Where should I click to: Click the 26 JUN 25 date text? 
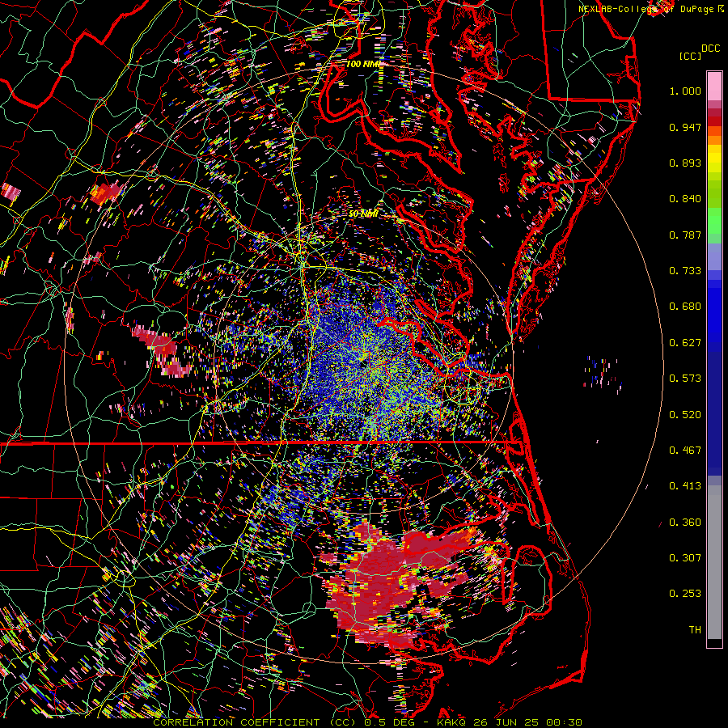point(506,722)
